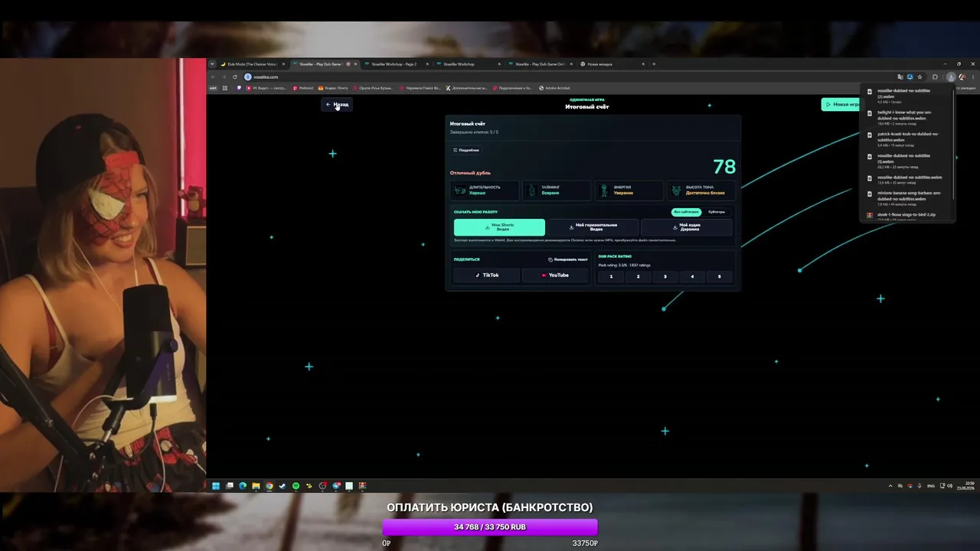Open Steam from the taskbar
The height and width of the screenshot is (551, 980).
[x=282, y=486]
